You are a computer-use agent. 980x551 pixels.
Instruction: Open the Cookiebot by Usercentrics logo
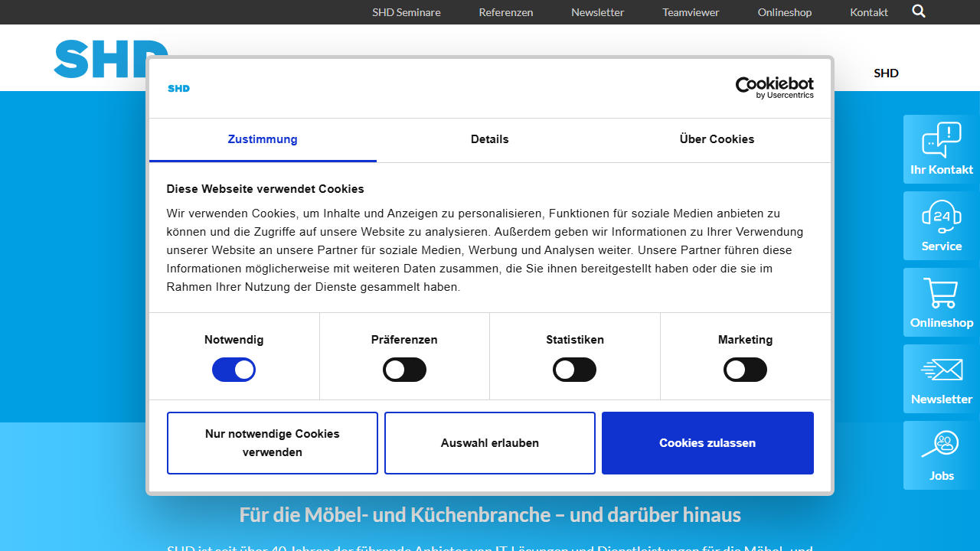pyautogui.click(x=774, y=88)
